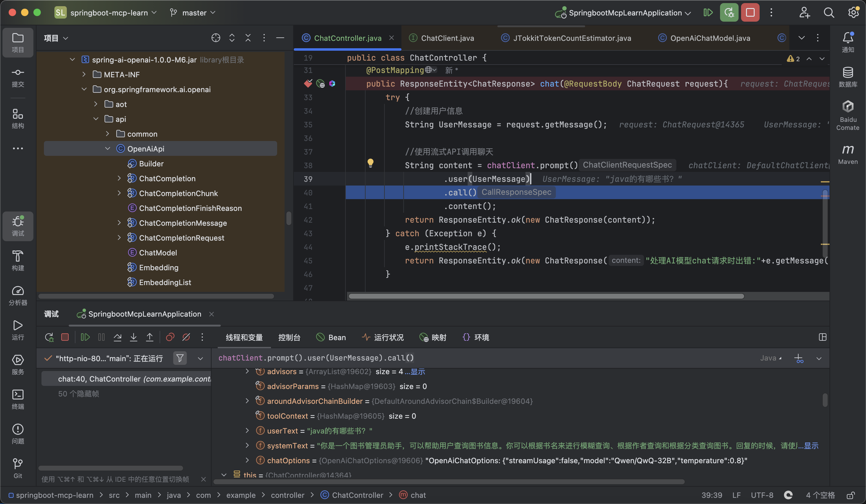
Task: Click Step Into in debug toolbar
Action: [134, 337]
